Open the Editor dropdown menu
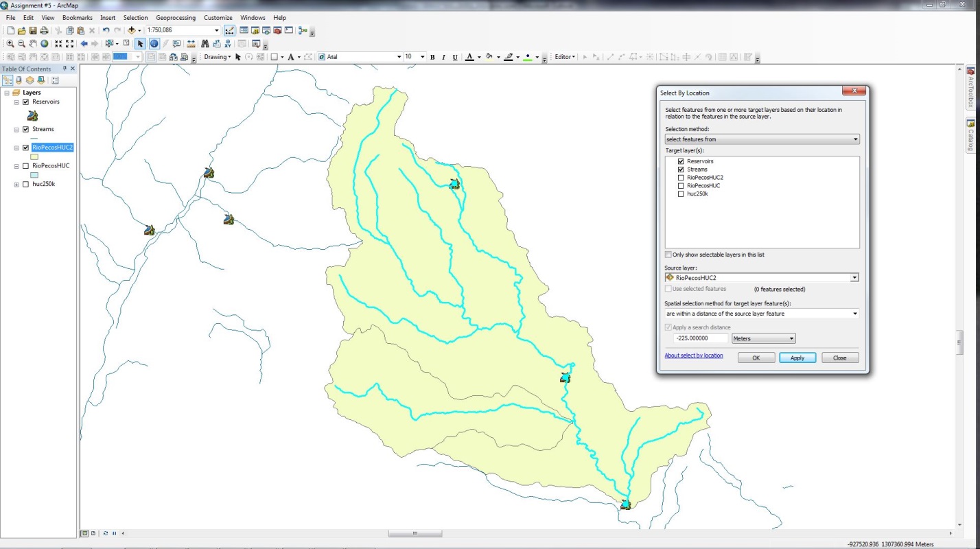 pos(565,57)
